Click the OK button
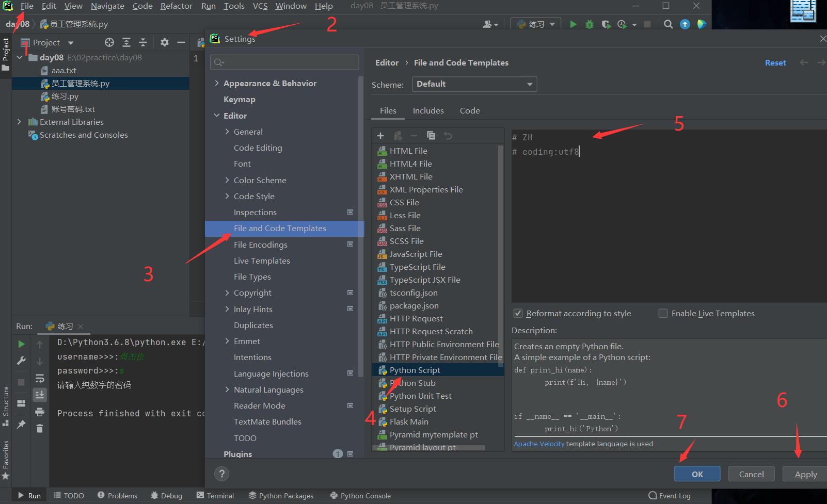 pyautogui.click(x=697, y=474)
